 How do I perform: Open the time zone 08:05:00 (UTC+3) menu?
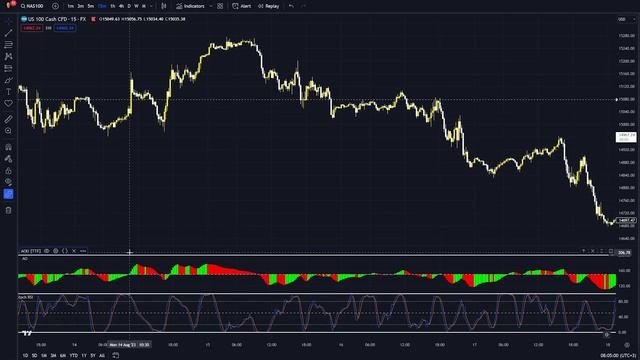618,356
